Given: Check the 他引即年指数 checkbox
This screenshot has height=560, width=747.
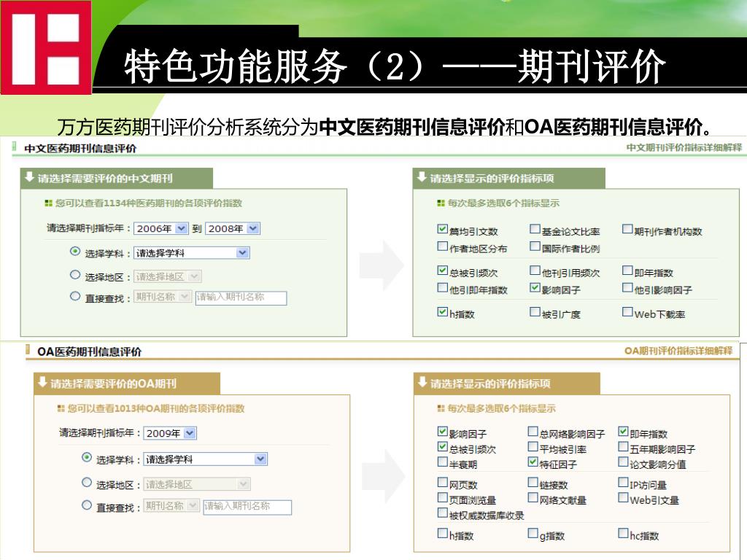Looking at the screenshot, I should (x=442, y=287).
